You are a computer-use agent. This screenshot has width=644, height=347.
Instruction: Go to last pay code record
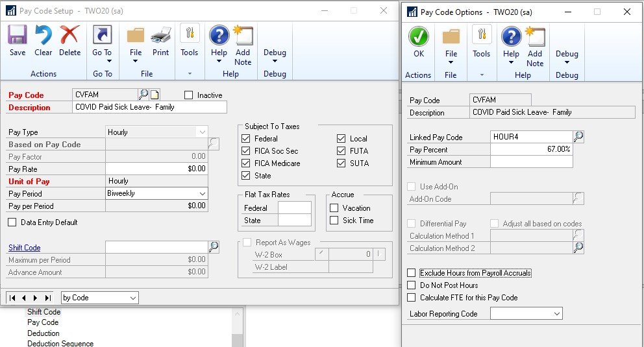point(48,298)
